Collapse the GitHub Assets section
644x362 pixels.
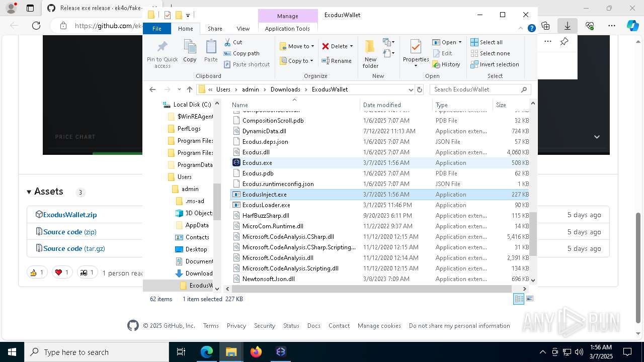click(x=29, y=192)
